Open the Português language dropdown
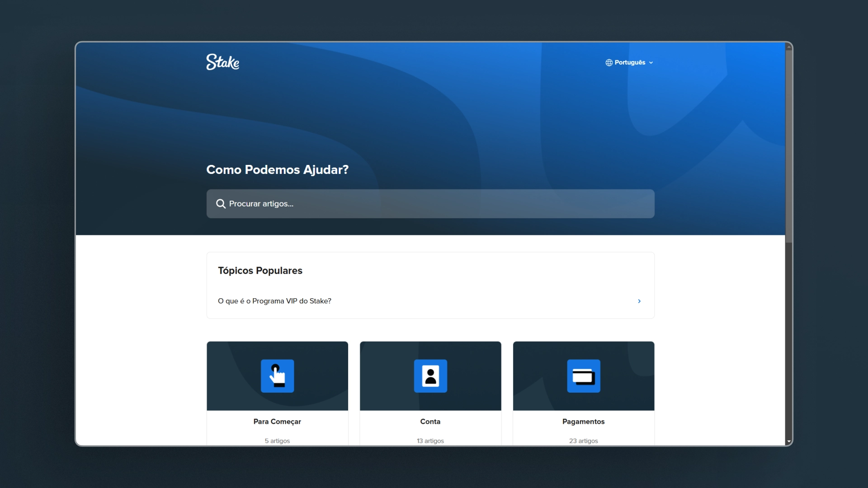 pos(630,63)
